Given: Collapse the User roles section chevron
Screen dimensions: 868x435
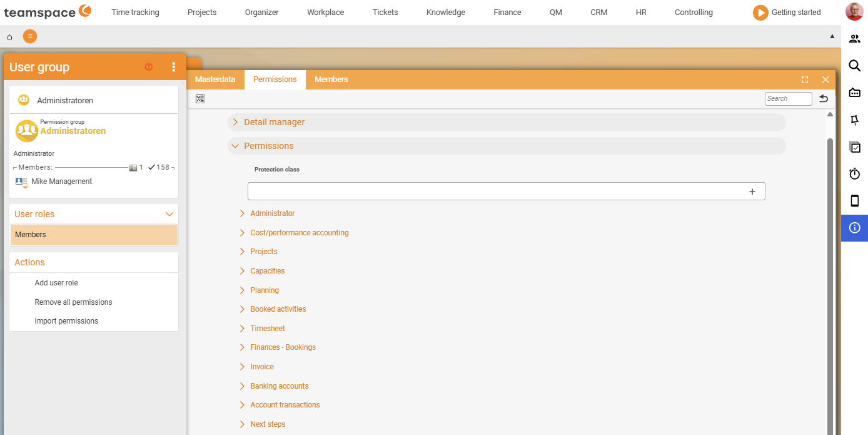Looking at the screenshot, I should [169, 214].
